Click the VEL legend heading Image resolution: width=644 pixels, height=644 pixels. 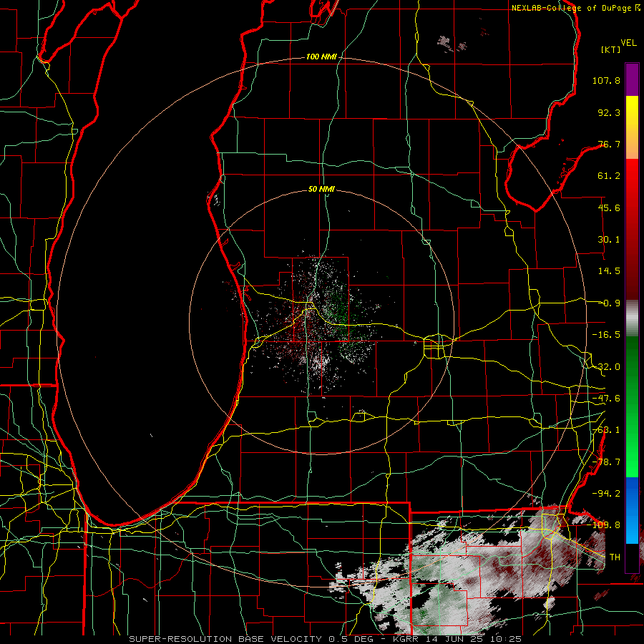(628, 43)
